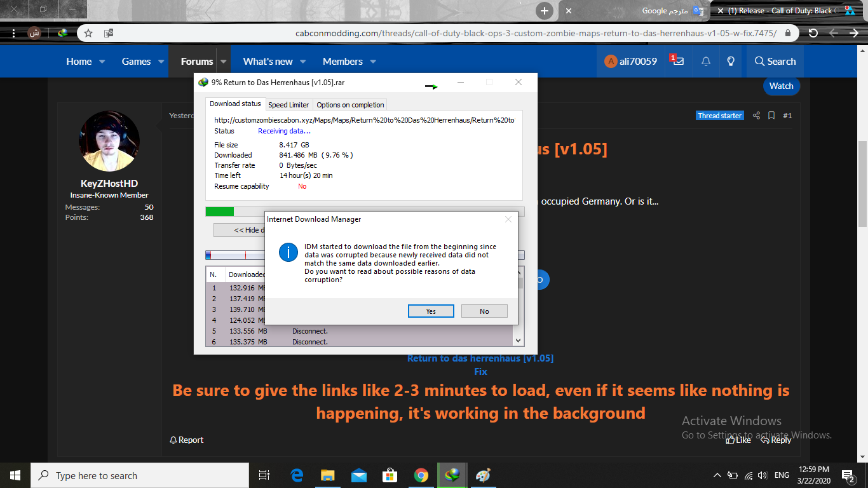Click the share icon on the post
Image resolution: width=868 pixels, height=488 pixels.
coord(756,116)
